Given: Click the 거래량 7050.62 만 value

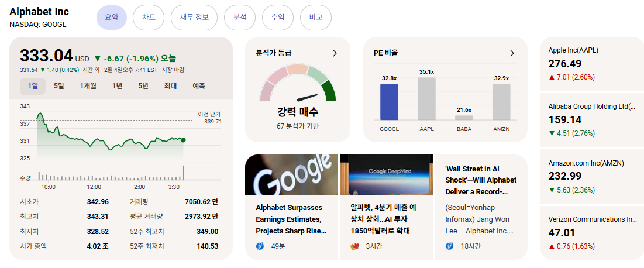Looking at the screenshot, I should 202,202.
